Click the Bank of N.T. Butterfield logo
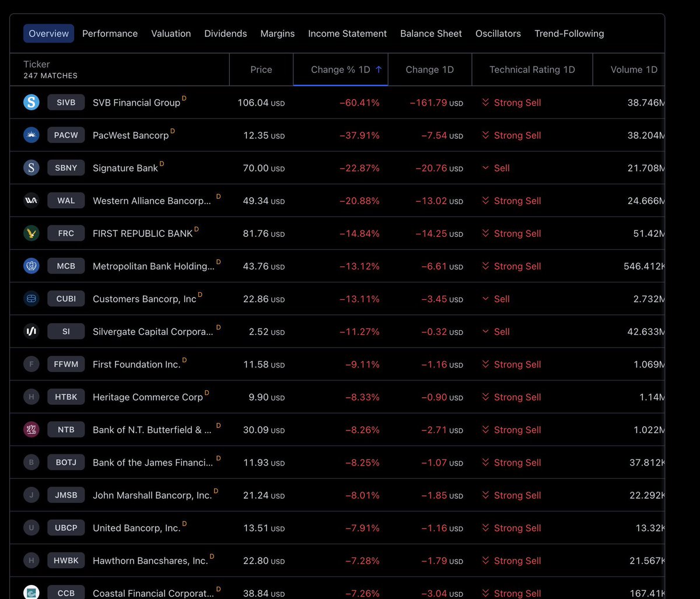The height and width of the screenshot is (599, 700). click(x=31, y=429)
